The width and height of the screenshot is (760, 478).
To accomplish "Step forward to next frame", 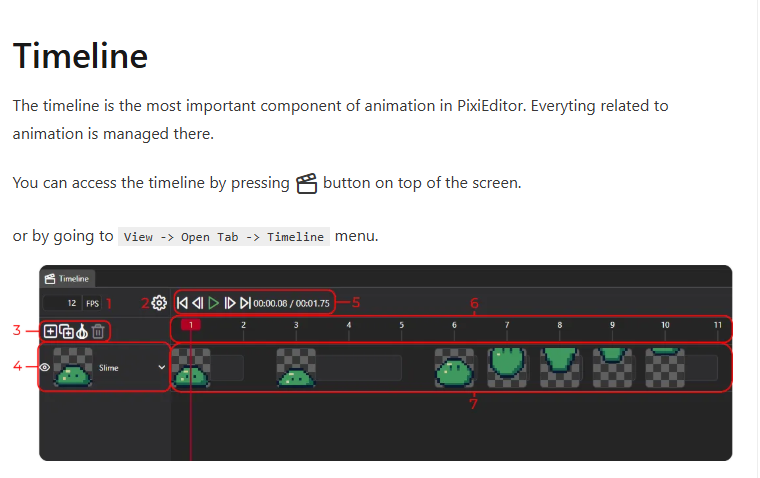I will (229, 302).
